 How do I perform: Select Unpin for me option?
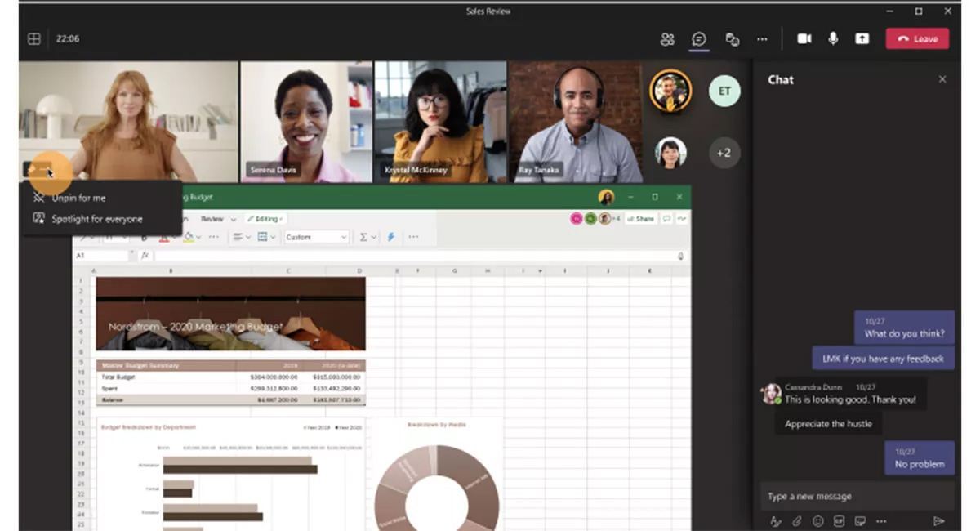[x=78, y=198]
